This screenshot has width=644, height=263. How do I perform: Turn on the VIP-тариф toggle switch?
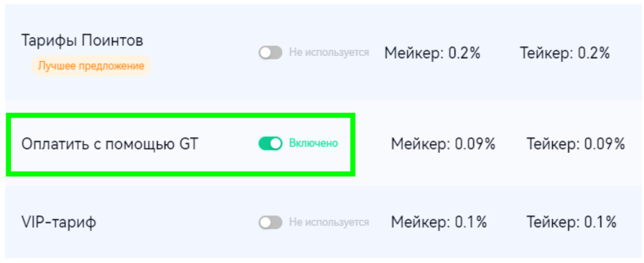pos(270,222)
